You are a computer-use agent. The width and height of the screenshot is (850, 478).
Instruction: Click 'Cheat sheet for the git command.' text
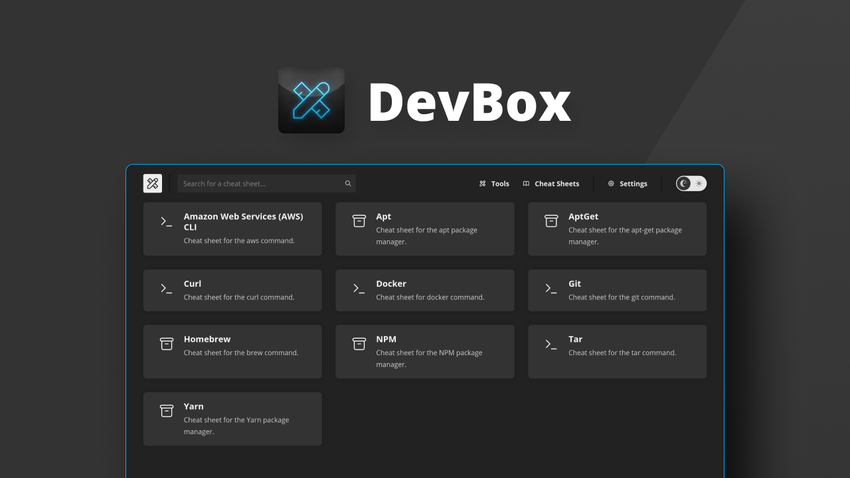pos(622,297)
